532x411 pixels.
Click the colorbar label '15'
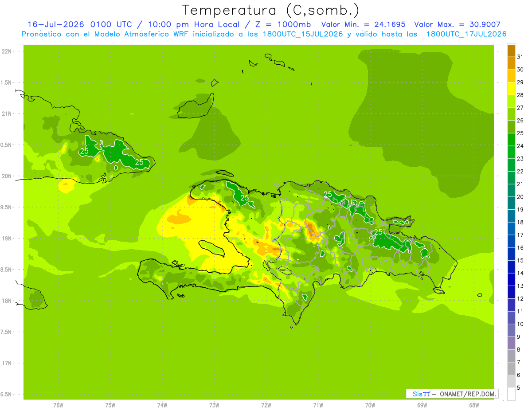520,260
